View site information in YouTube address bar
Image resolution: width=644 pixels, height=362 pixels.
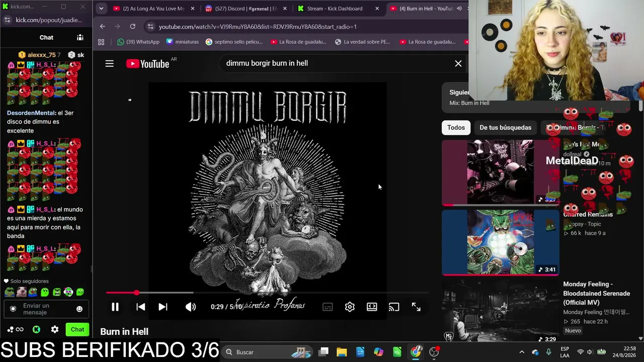150,27
